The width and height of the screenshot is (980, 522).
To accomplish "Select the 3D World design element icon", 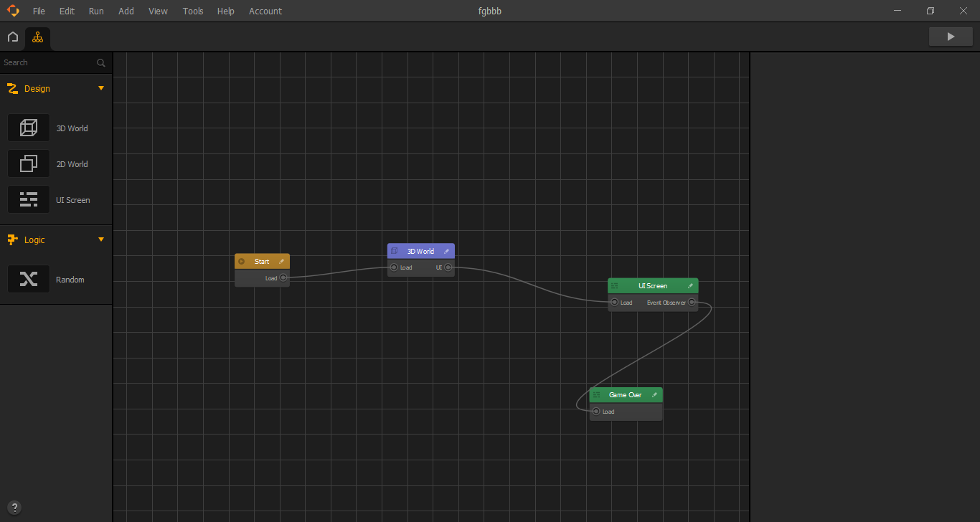I will (x=29, y=127).
